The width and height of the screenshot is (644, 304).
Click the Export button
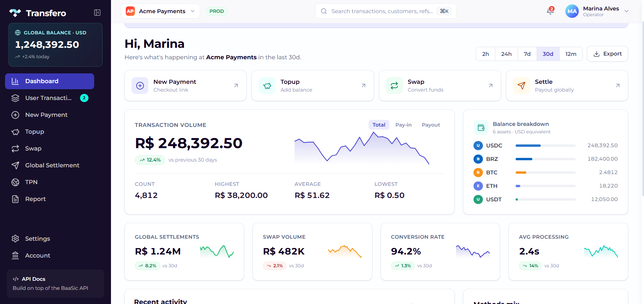point(607,54)
